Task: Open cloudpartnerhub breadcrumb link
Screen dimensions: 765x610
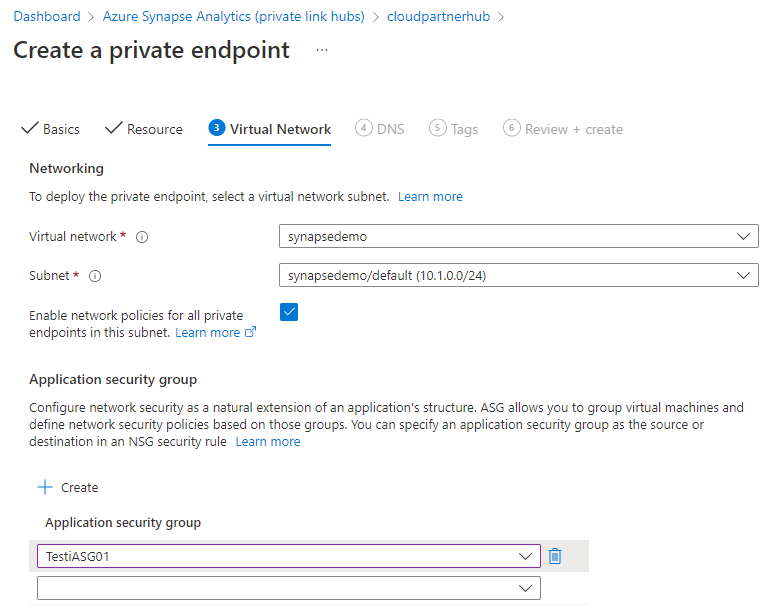Action: click(x=438, y=16)
